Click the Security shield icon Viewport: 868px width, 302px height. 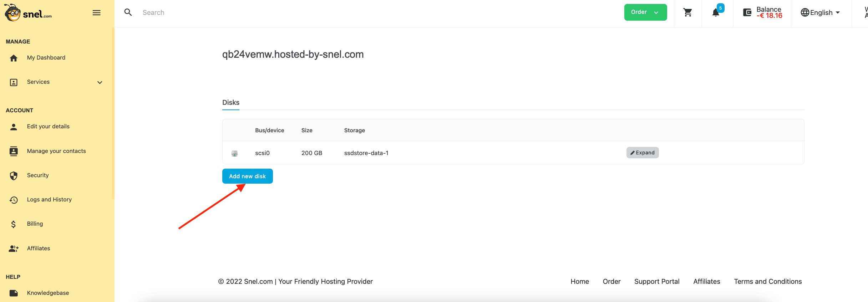(x=14, y=176)
